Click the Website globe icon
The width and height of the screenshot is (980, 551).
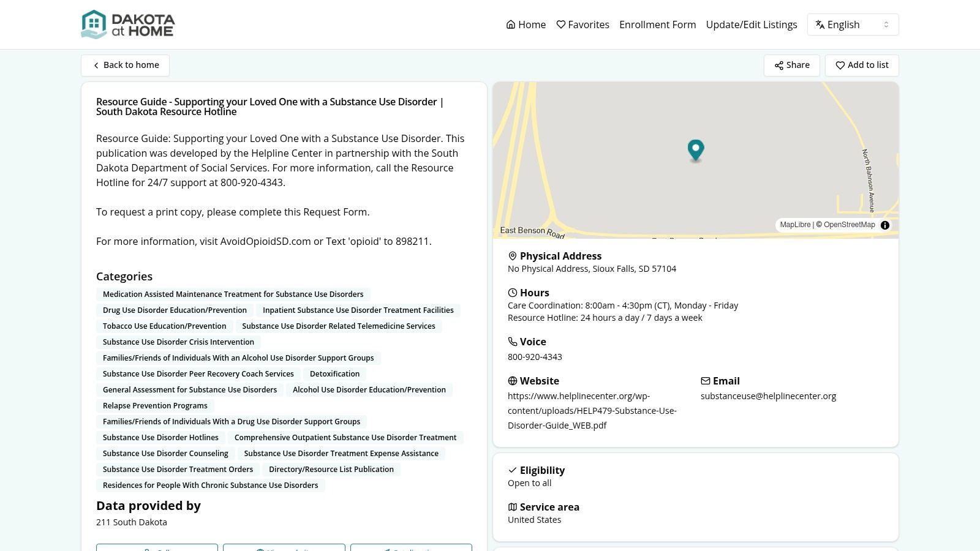click(x=513, y=381)
